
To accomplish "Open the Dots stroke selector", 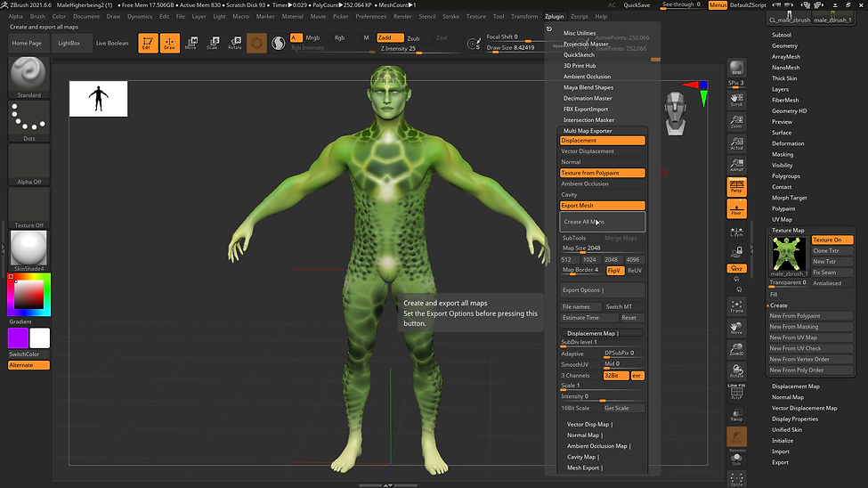I will click(28, 121).
